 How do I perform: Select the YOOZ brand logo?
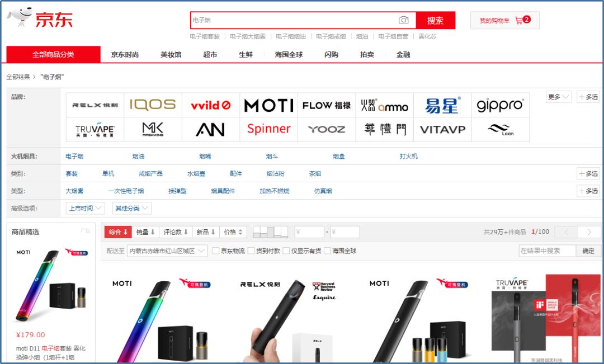(x=327, y=129)
